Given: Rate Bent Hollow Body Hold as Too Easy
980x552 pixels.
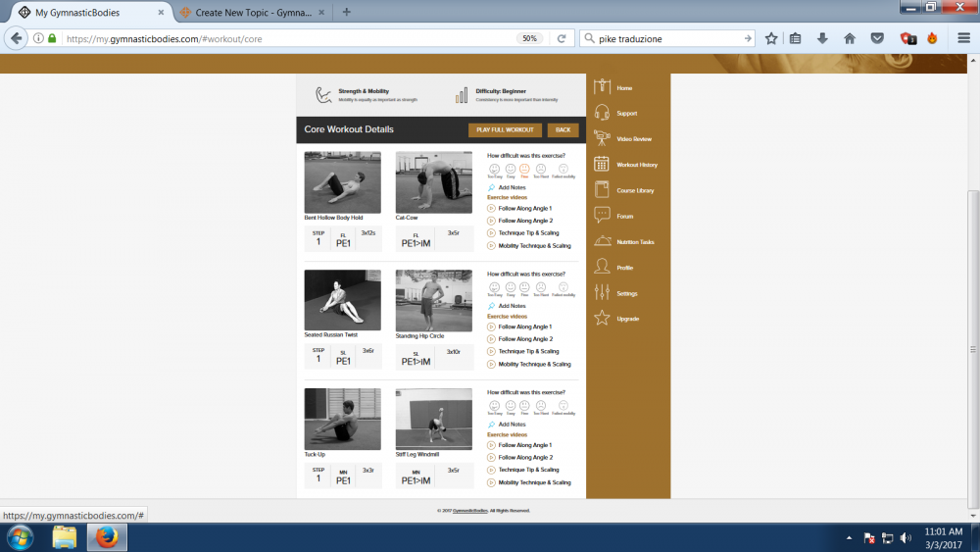Looking at the screenshot, I should tap(494, 169).
